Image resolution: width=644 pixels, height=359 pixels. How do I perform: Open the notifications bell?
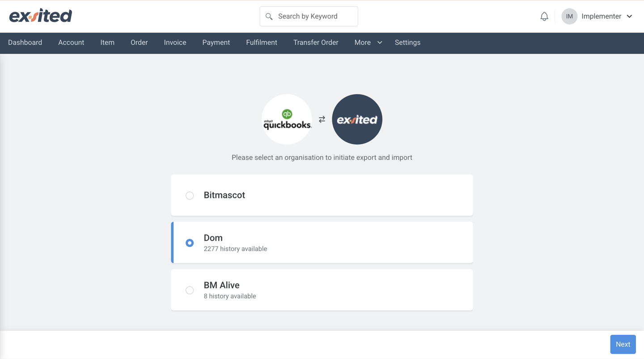coord(544,17)
